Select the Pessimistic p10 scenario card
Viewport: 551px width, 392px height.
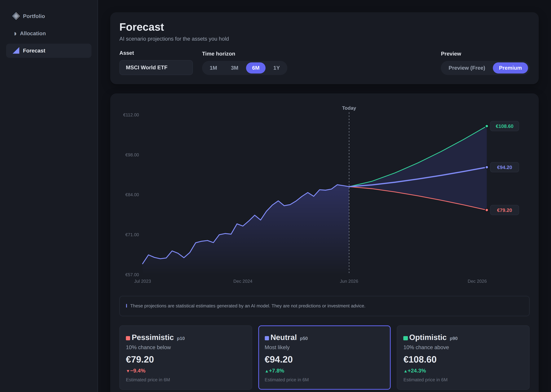click(186, 358)
